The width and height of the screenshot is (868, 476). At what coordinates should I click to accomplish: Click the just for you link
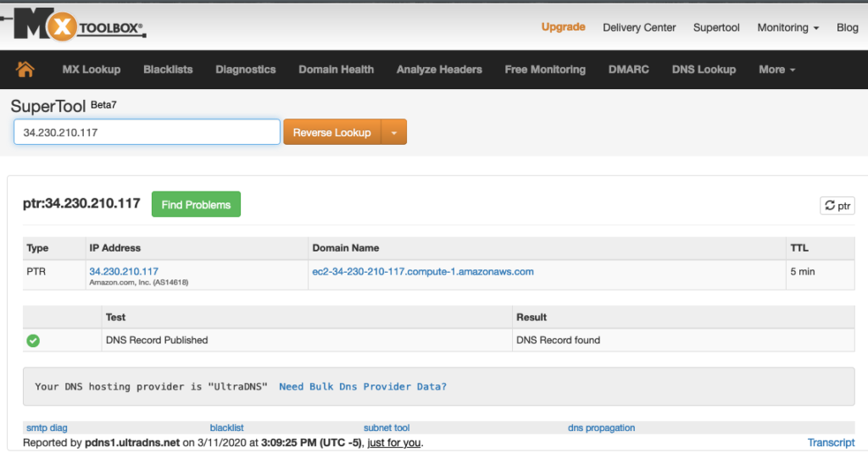pyautogui.click(x=394, y=443)
